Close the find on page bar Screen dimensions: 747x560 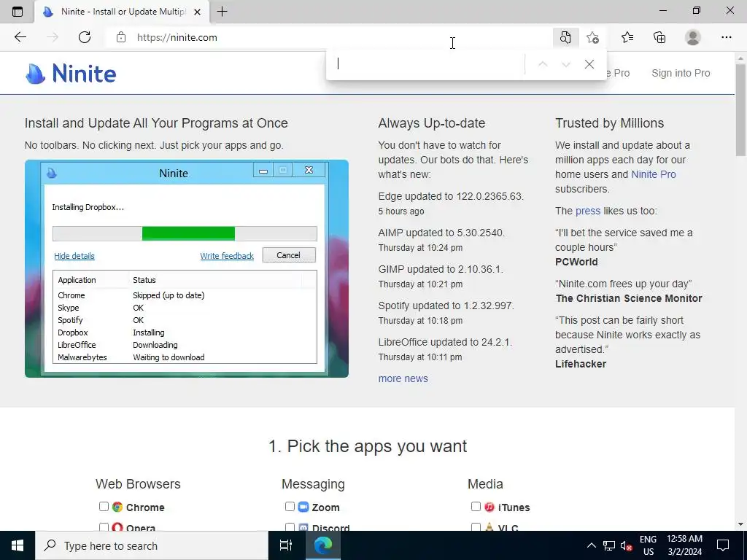click(589, 64)
